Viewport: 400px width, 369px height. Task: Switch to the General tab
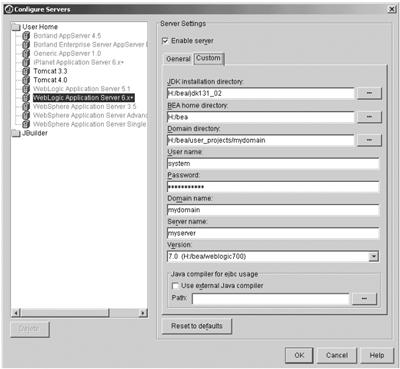coord(178,59)
